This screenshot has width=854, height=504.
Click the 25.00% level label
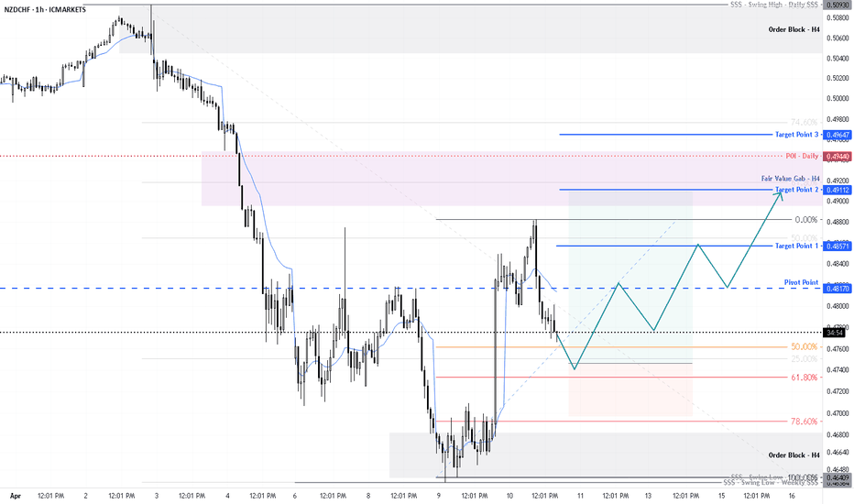804,358
